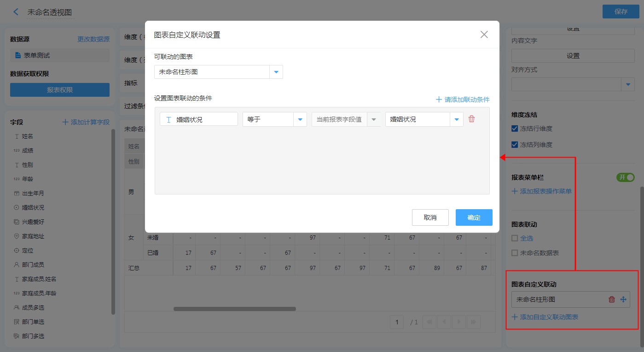
Task: Expand the 等于 operator dropdown
Action: [x=300, y=119]
